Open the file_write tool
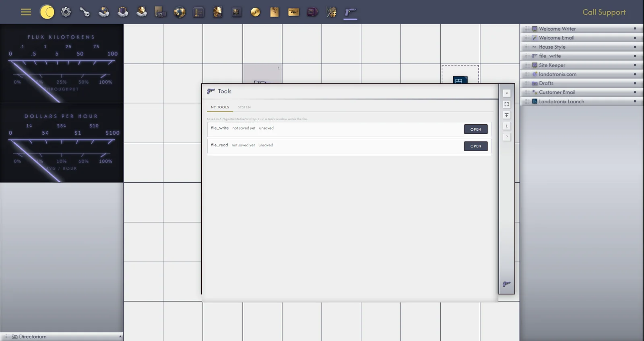644x341 pixels. coord(476,129)
